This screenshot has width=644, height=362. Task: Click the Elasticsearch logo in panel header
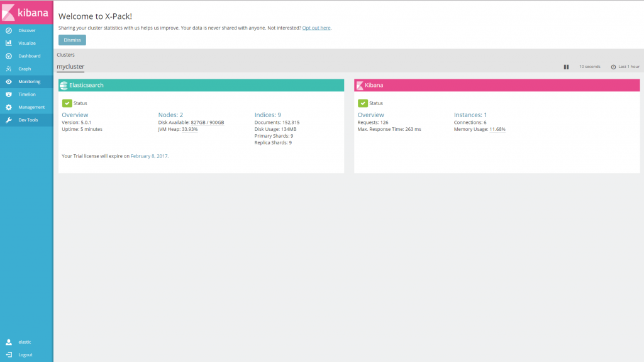[64, 86]
